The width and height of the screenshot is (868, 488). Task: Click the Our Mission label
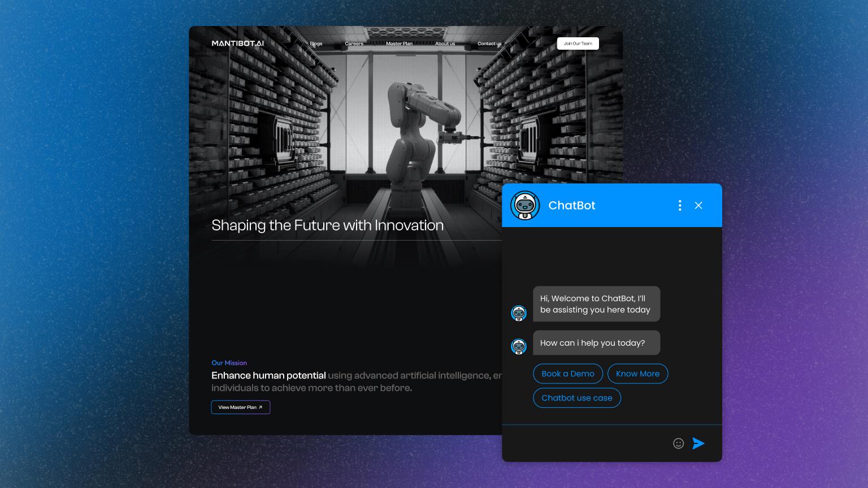pos(229,363)
